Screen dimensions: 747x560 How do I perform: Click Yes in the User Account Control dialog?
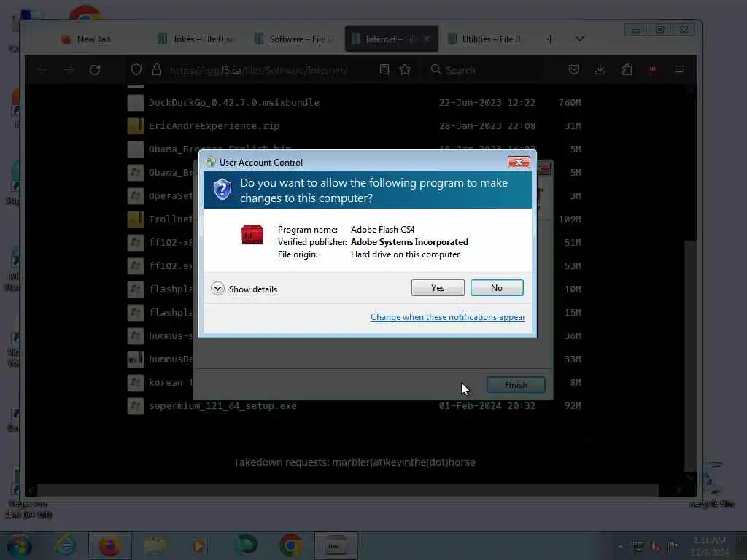[x=438, y=287]
